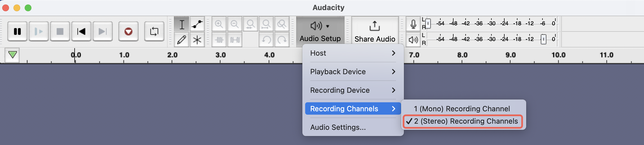644x145 pixels.
Task: Select the Envelope tool
Action: [x=197, y=24]
